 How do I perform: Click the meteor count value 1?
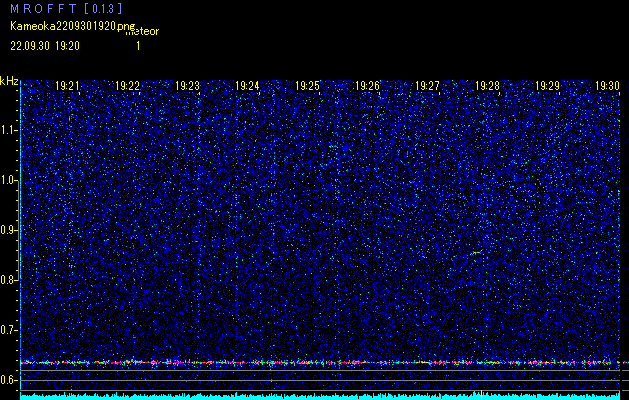tap(138, 46)
